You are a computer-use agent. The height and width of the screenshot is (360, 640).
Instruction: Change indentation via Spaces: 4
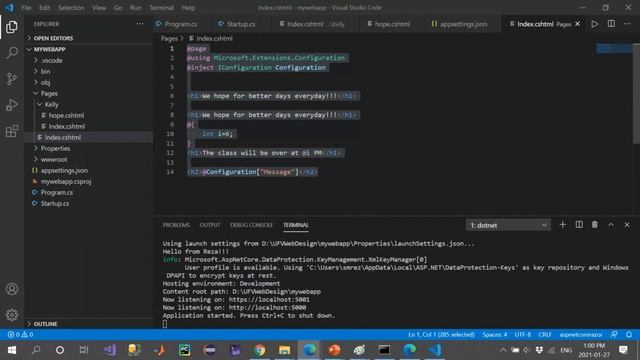click(x=495, y=334)
